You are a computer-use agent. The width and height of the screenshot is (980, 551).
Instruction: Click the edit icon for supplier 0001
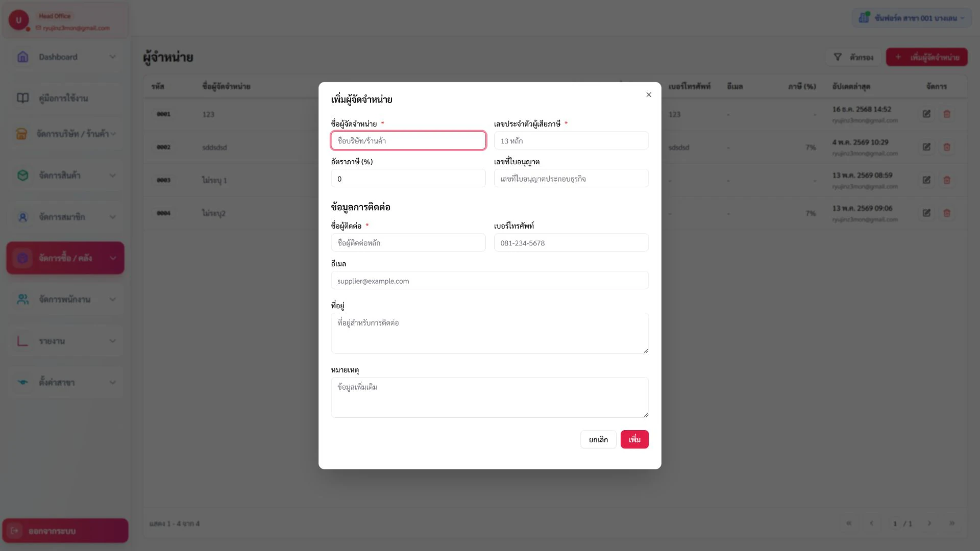point(926,114)
